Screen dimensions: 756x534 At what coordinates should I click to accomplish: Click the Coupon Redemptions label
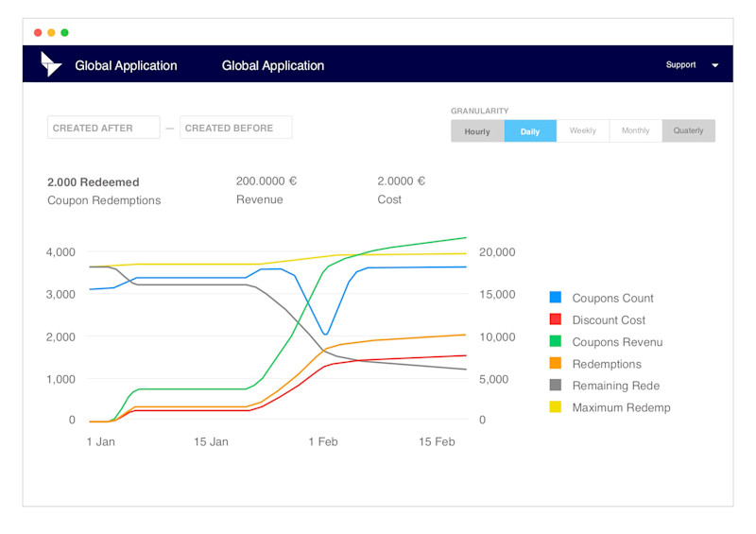[x=104, y=200]
